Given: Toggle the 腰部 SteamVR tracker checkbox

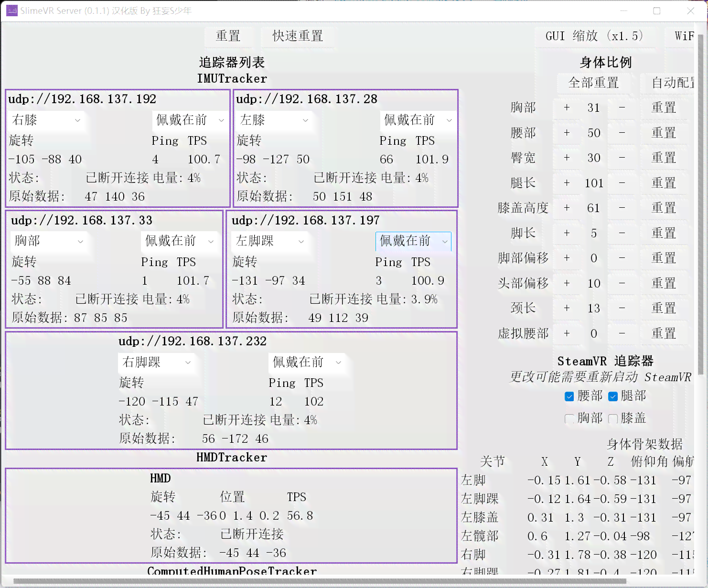Looking at the screenshot, I should [569, 396].
